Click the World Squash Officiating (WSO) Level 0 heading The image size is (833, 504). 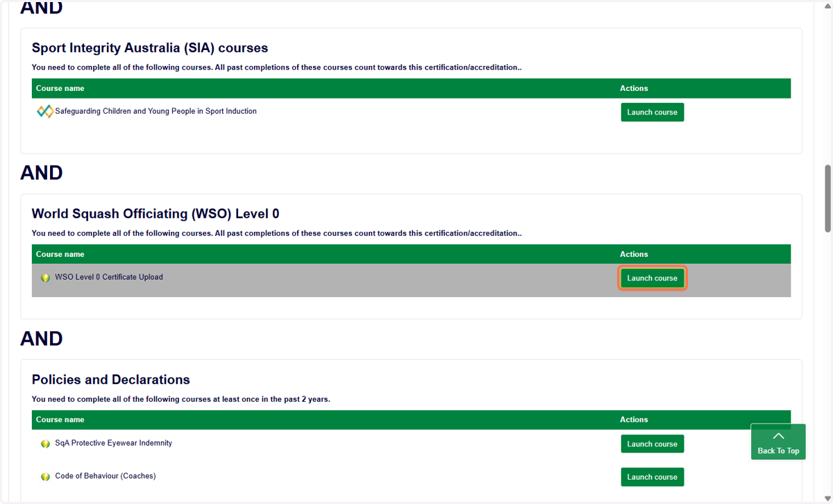tap(155, 214)
